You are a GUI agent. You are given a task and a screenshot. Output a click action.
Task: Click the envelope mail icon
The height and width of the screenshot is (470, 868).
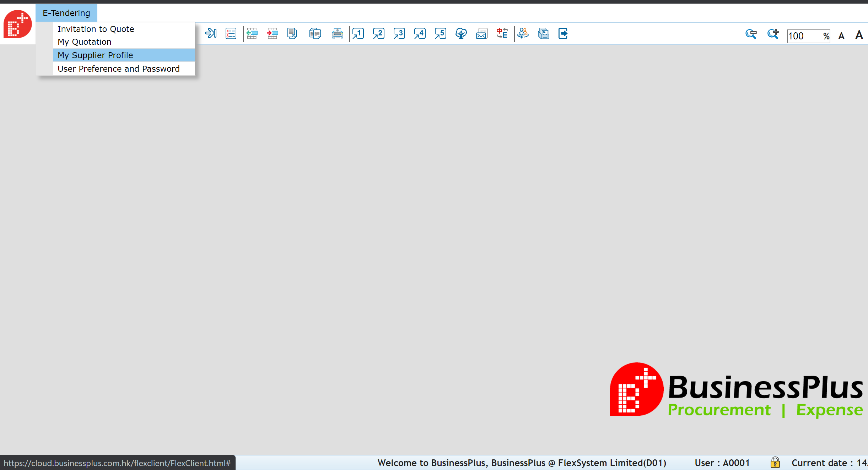click(482, 34)
